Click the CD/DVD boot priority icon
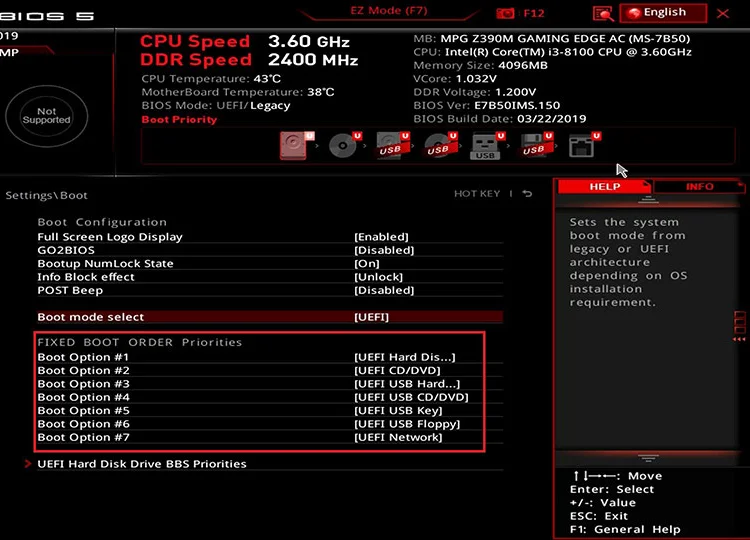The height and width of the screenshot is (540, 750). [x=344, y=145]
